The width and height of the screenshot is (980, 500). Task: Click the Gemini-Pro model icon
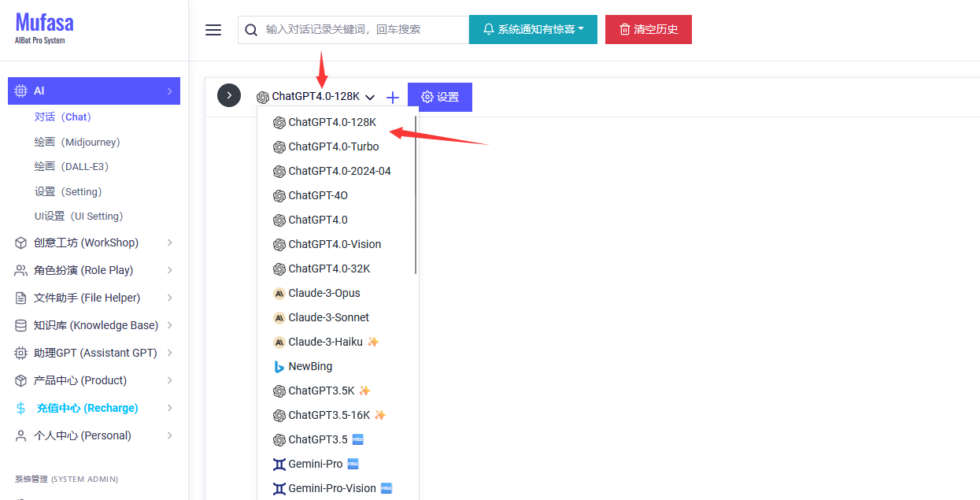(279, 465)
